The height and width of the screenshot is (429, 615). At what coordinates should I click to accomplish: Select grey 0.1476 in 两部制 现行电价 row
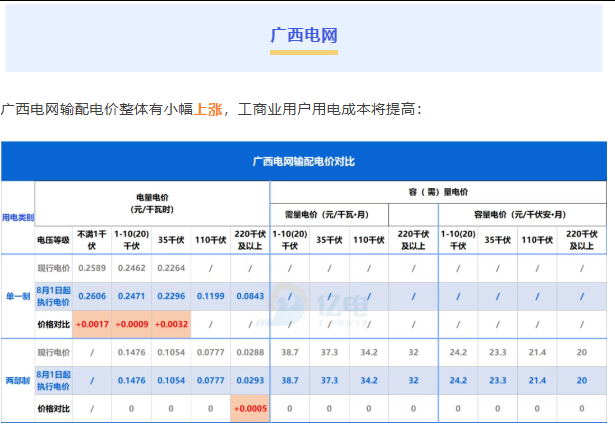(131, 353)
